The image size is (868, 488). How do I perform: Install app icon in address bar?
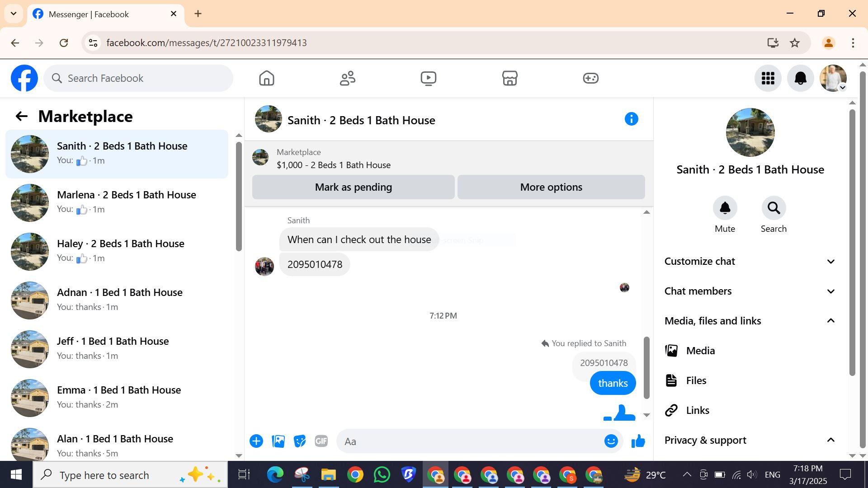[x=773, y=43]
